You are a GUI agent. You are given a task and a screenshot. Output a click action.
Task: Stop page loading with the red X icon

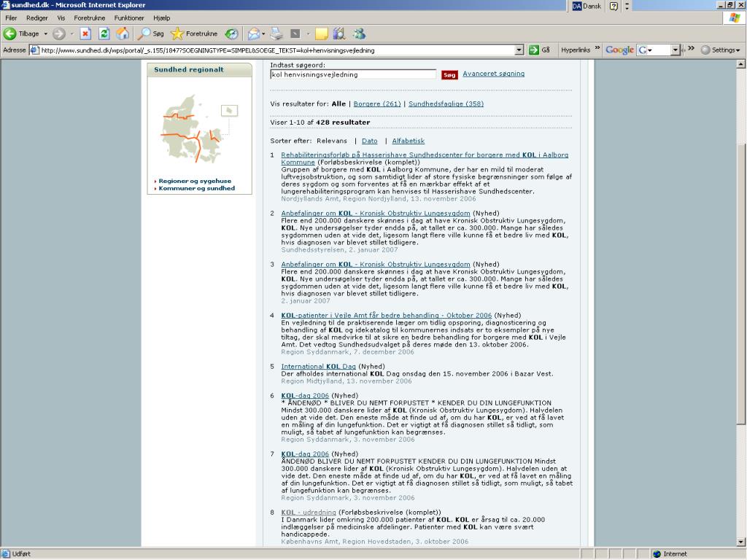85,34
